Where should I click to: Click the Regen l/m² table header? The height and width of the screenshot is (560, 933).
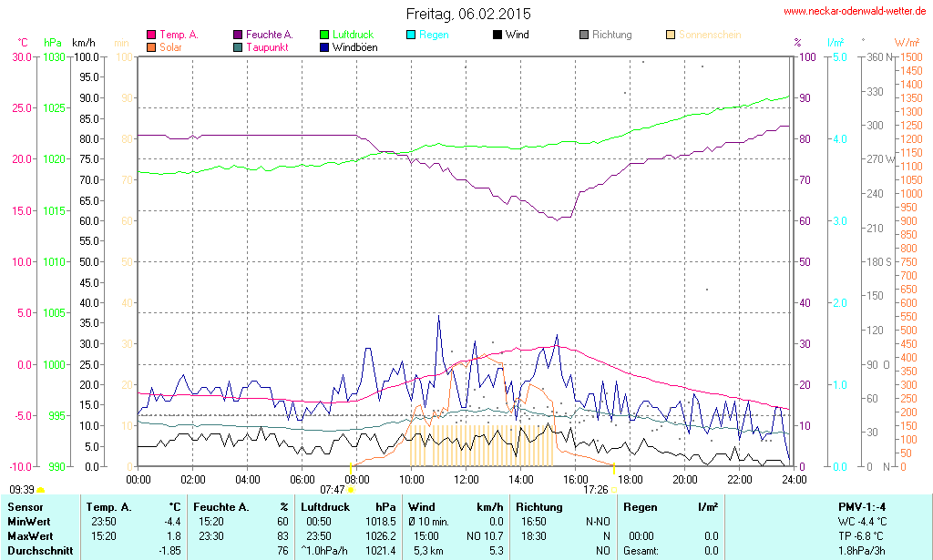click(670, 506)
